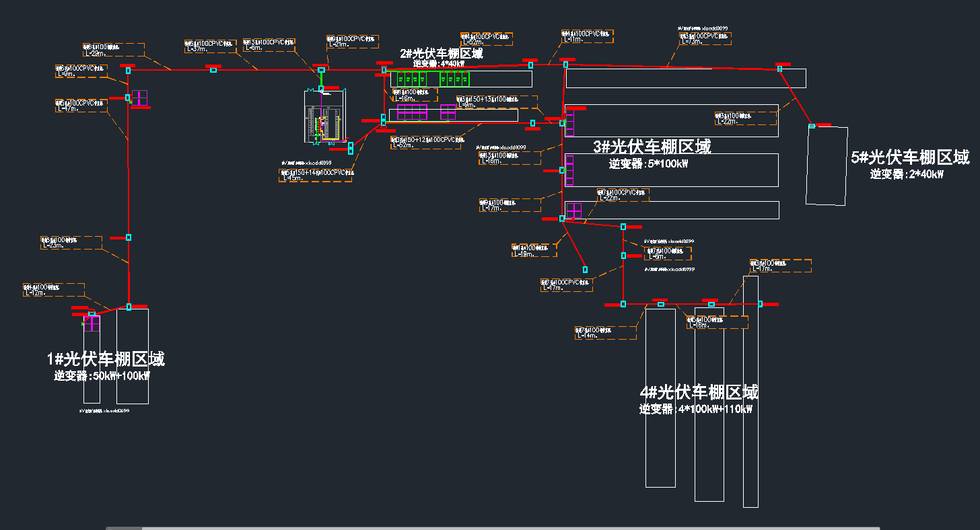Click the L=47m cable annotation
Screen dimensions: 980x530
81,106
